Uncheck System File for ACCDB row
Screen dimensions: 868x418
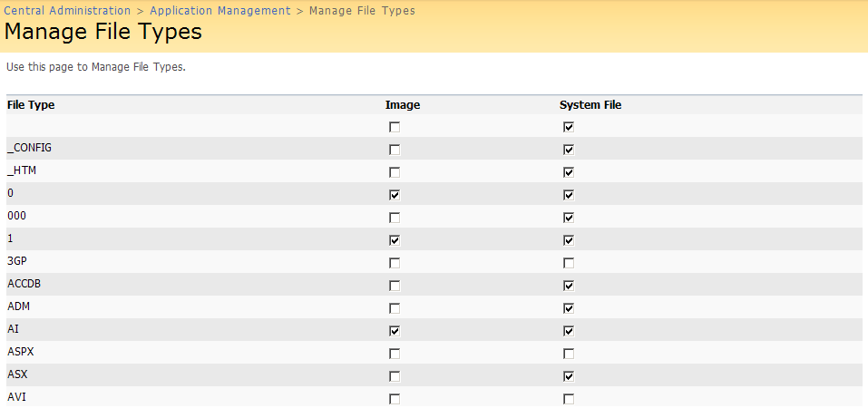tap(569, 286)
